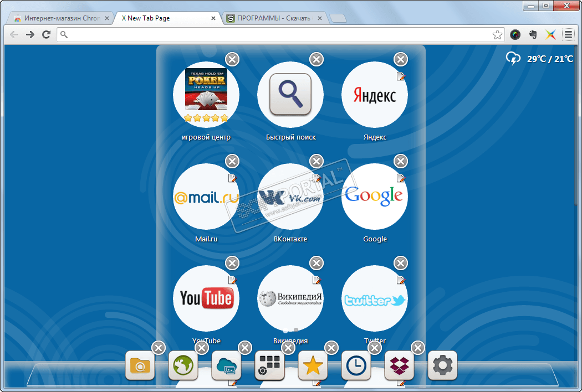Viewport: 582px width, 392px height.
Task: Edit the Twitter tile via pencil icon
Action: tap(401, 280)
